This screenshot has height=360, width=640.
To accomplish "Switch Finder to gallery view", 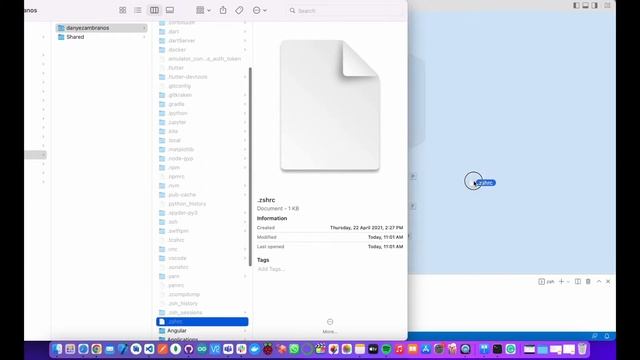I will 170,10.
